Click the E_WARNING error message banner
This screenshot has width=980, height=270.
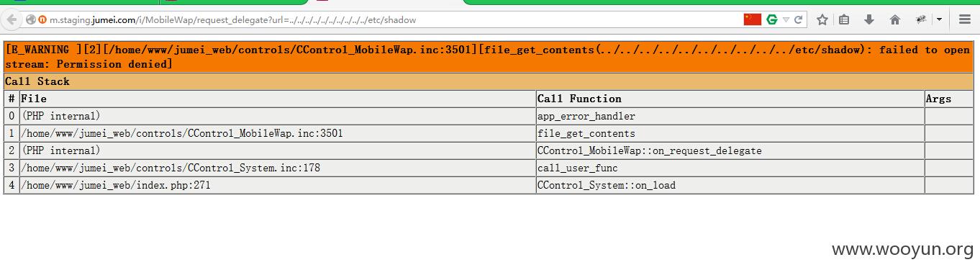coord(489,57)
